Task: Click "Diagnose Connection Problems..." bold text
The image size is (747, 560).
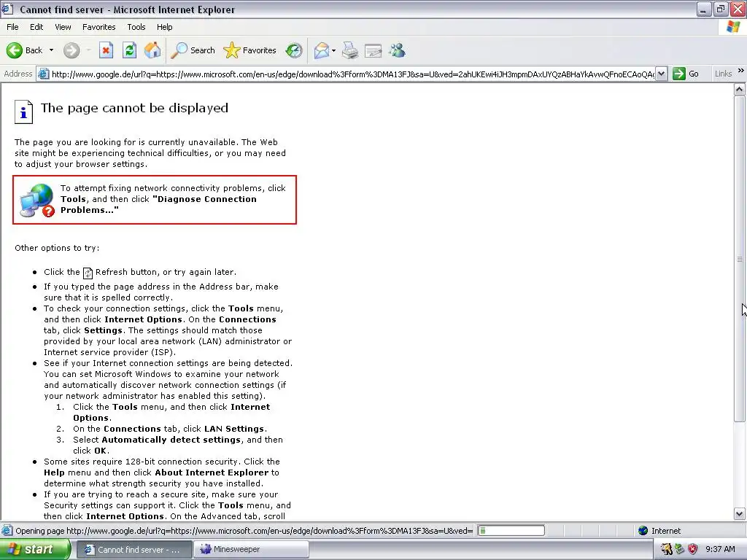Action: (158, 204)
